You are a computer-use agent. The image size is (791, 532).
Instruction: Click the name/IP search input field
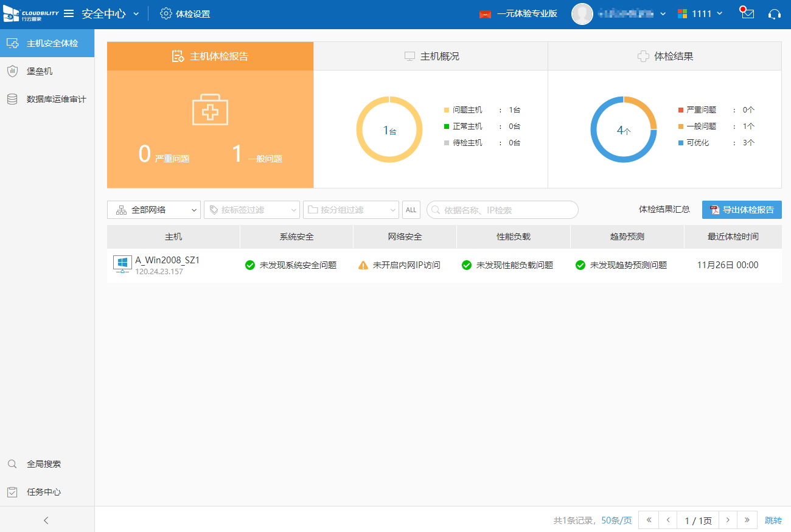(507, 210)
